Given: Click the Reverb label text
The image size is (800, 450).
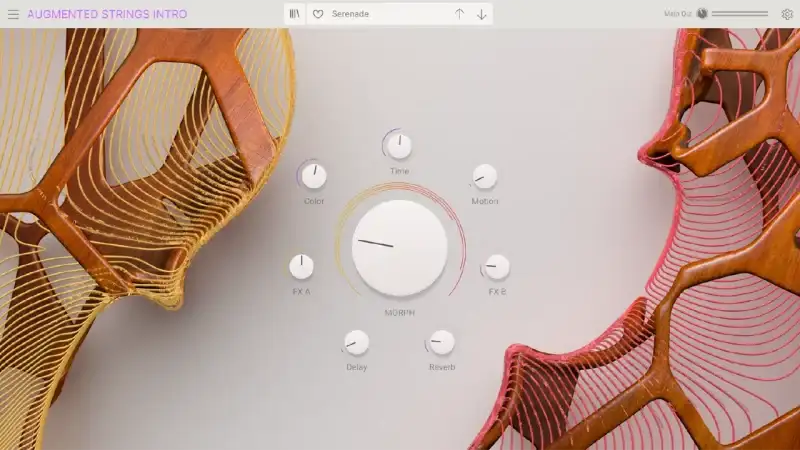Looking at the screenshot, I should tap(442, 367).
